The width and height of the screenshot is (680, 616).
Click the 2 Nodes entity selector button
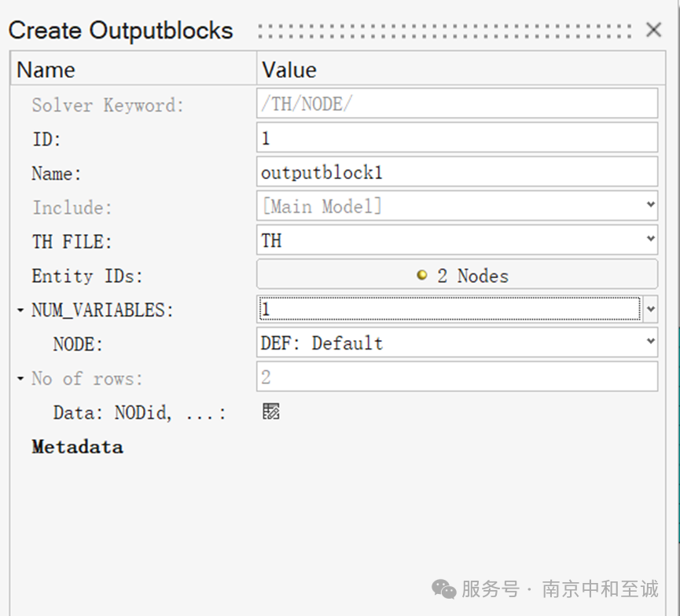click(x=457, y=274)
